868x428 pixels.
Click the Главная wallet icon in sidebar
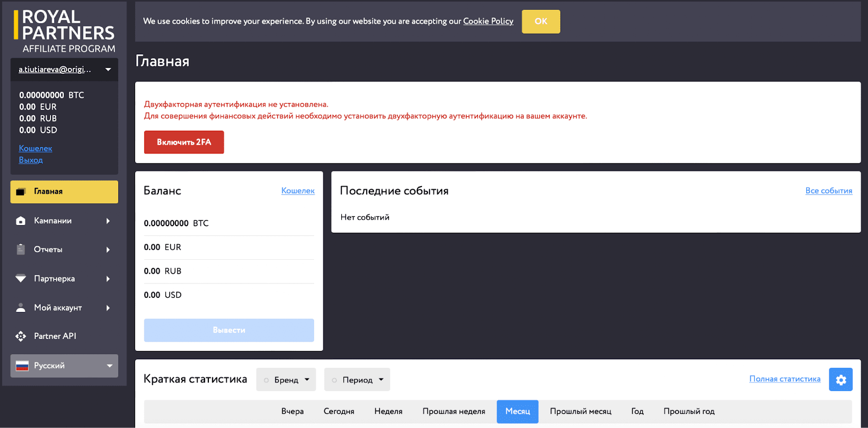click(x=21, y=191)
